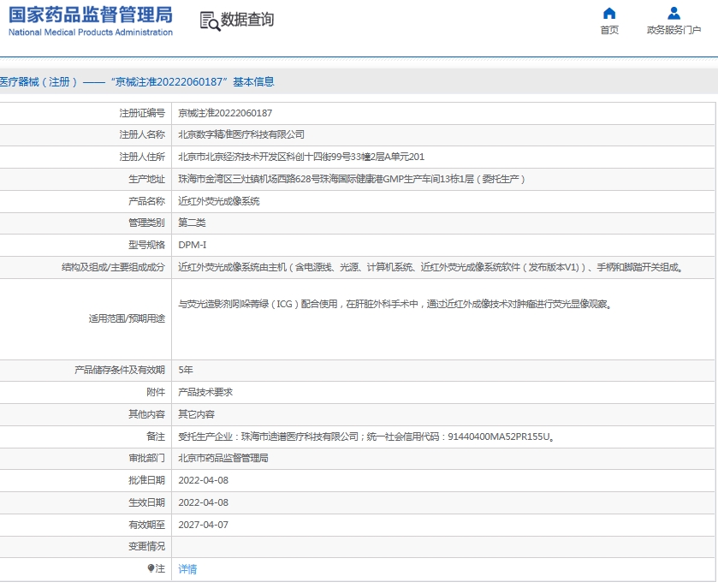Image resolution: width=718 pixels, height=588 pixels.
Task: Click the remark text with 91440400MA52PR155U
Action: click(x=367, y=437)
